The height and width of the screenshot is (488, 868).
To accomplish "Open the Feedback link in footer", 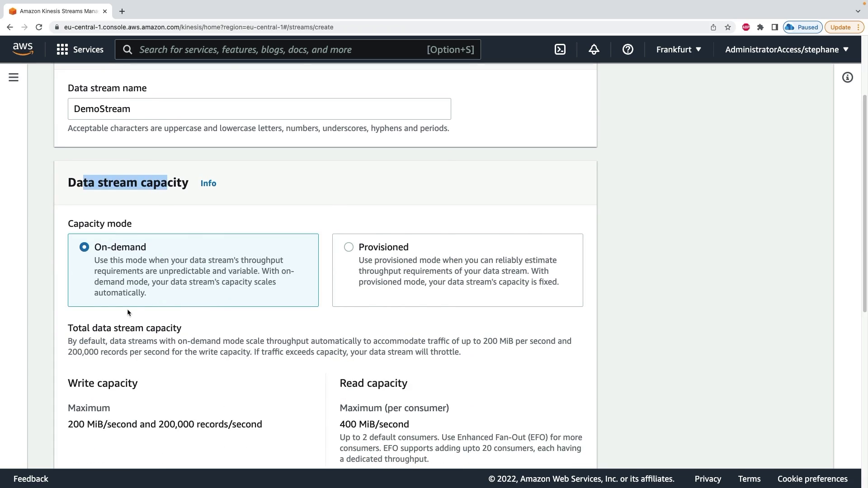I will point(31,479).
